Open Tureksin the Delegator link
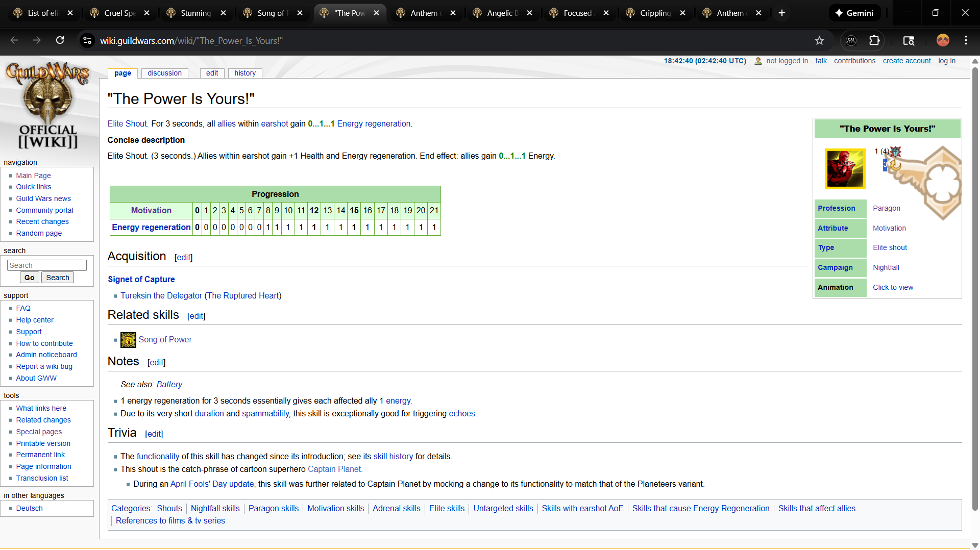980x550 pixels. click(x=161, y=295)
